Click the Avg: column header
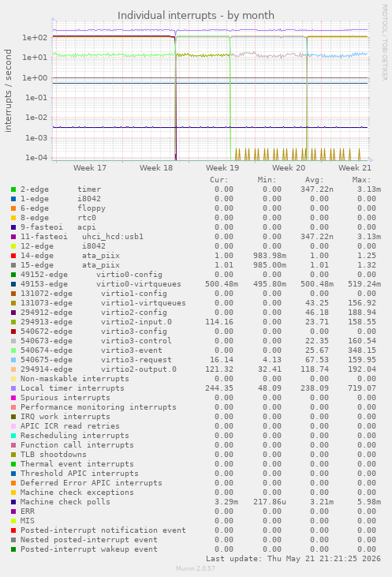 314,180
